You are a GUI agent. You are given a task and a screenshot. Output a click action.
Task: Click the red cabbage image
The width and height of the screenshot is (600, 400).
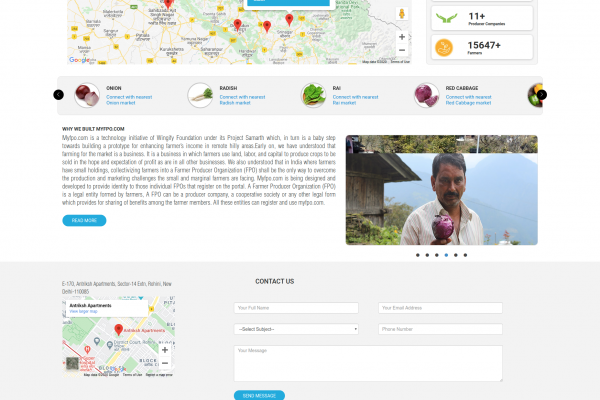coord(426,95)
